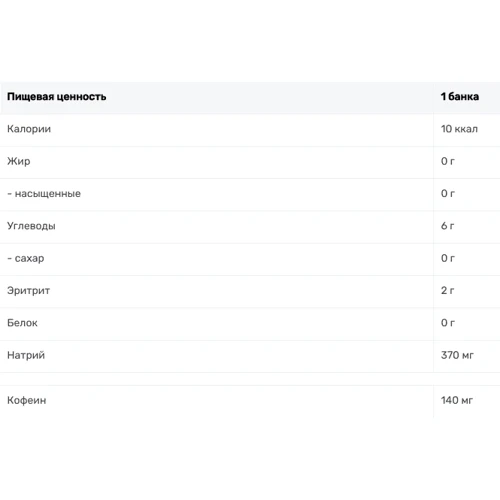Select the 140 мг caffeine value
Viewport: 500px width, 500px height.
coord(457,400)
